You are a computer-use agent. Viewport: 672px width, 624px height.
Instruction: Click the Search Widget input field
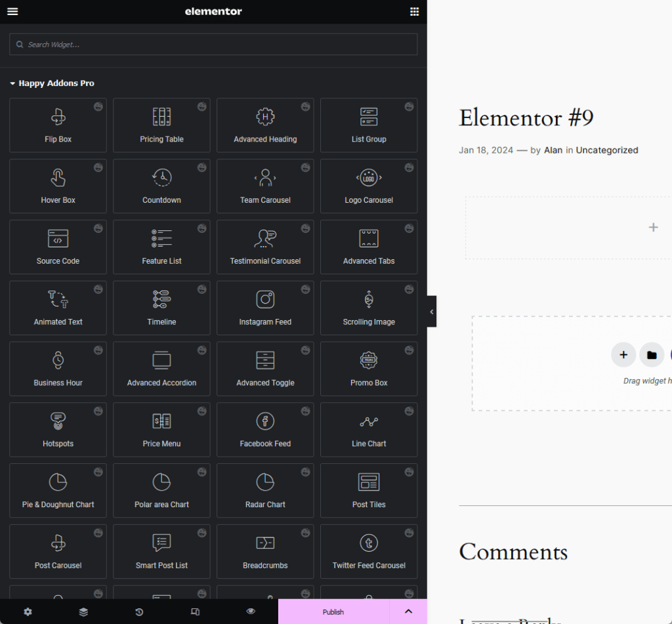[x=213, y=45]
